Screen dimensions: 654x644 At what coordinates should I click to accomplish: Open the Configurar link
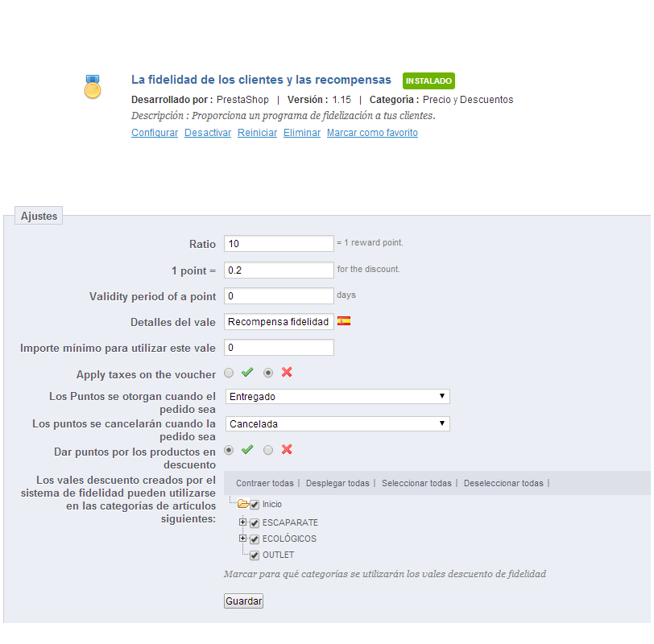[155, 133]
